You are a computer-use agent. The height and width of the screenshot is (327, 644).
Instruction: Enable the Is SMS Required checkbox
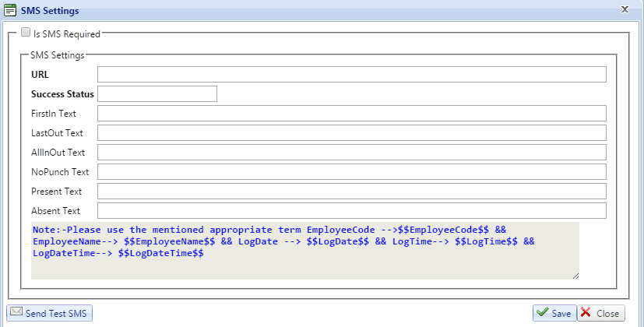26,33
